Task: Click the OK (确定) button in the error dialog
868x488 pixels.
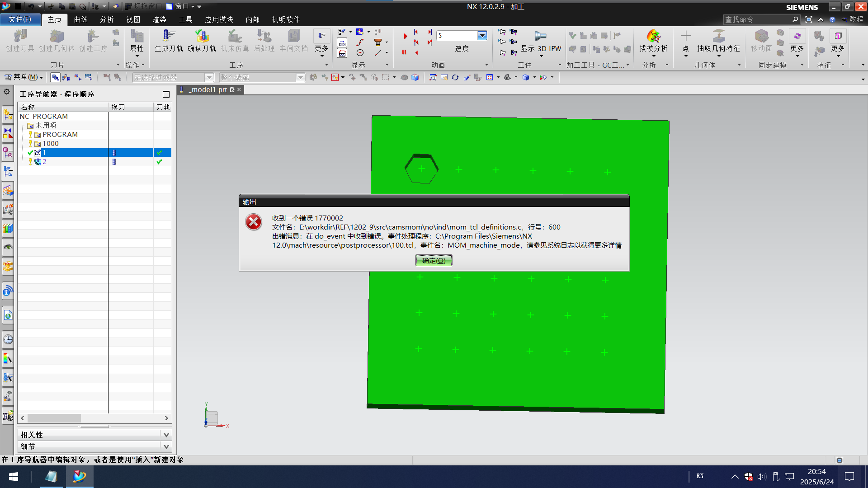Action: (x=434, y=260)
